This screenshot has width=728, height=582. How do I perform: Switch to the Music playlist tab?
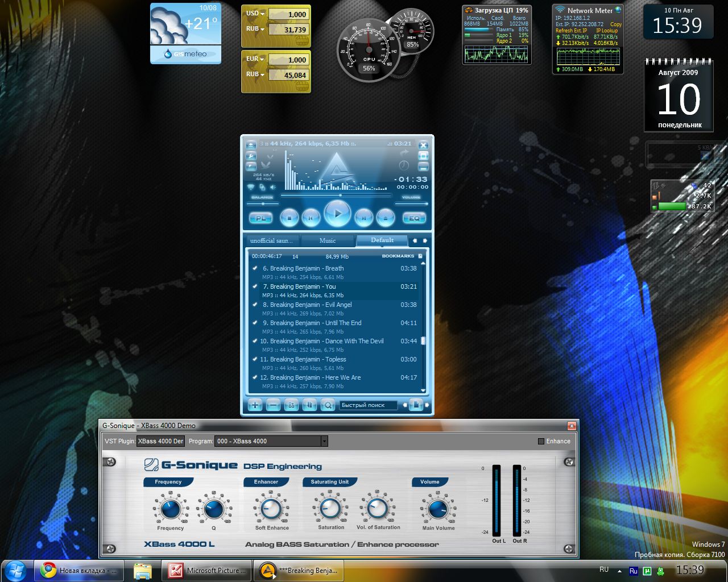tap(328, 240)
